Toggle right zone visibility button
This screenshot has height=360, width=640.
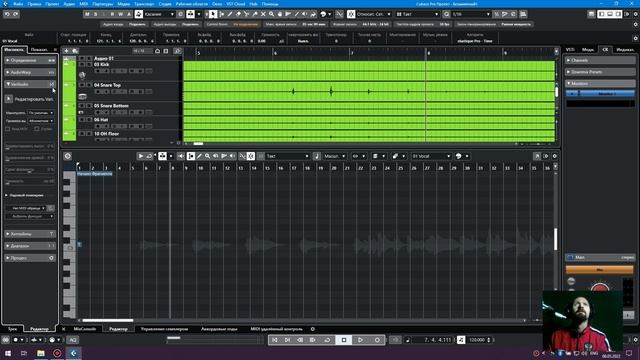click(x=618, y=14)
